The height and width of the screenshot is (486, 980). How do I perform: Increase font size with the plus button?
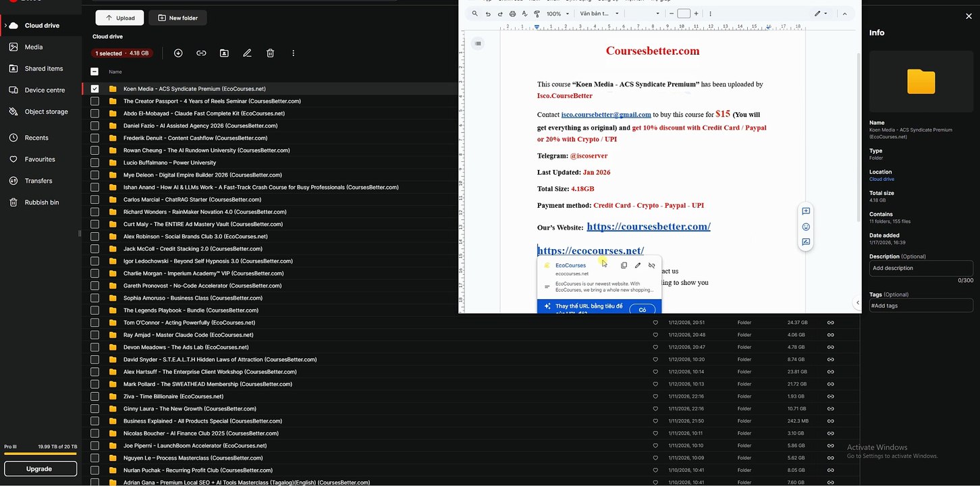696,13
